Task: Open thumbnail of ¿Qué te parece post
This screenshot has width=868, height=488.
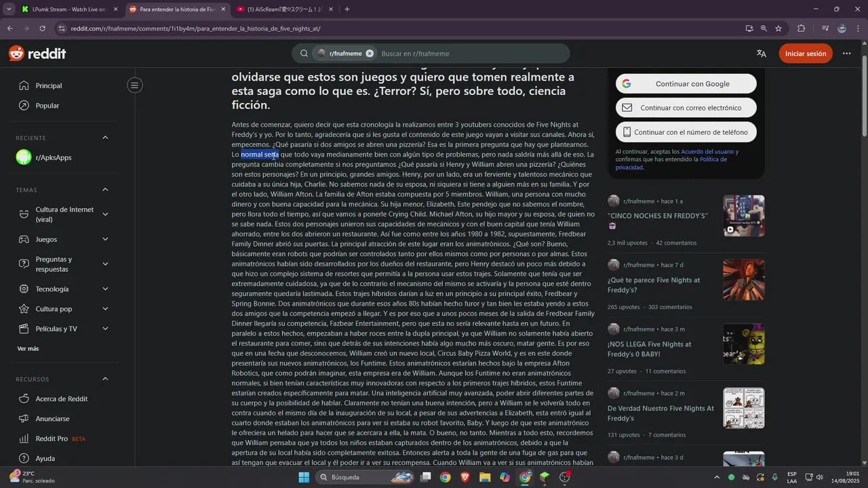Action: [743, 279]
